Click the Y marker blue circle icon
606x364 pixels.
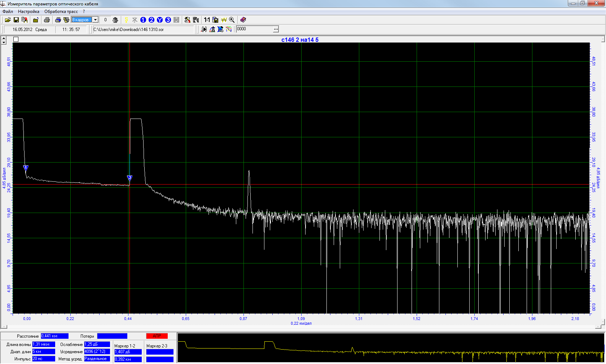point(160,20)
